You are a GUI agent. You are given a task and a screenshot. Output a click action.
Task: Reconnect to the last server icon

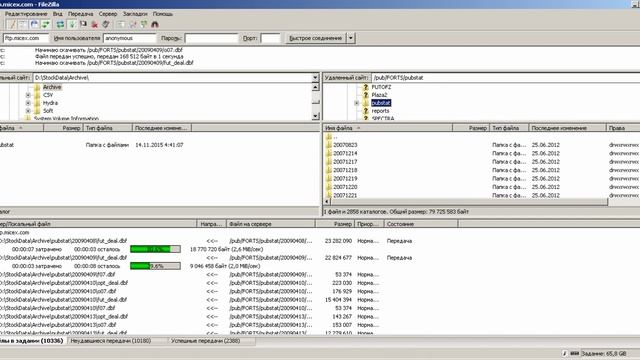106,24
